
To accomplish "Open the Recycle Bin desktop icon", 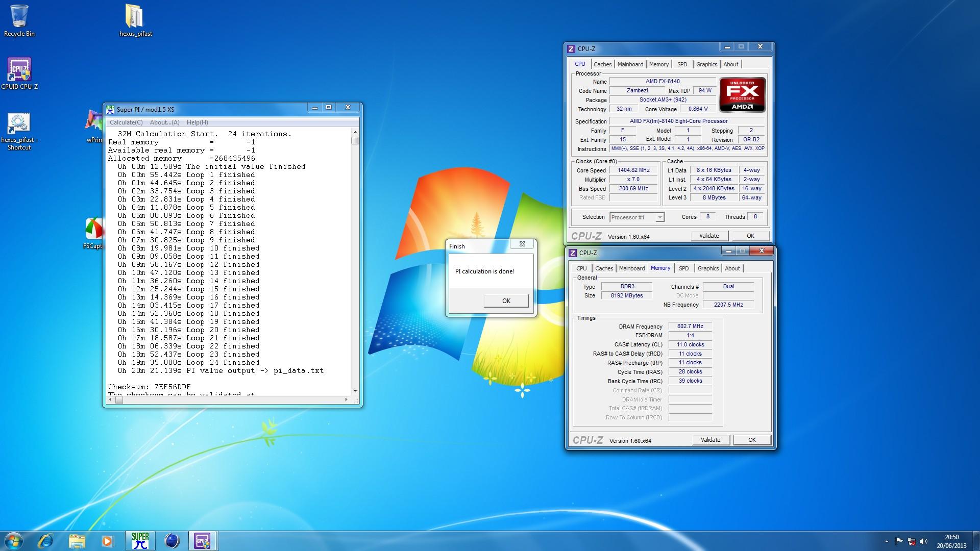I will (x=19, y=20).
